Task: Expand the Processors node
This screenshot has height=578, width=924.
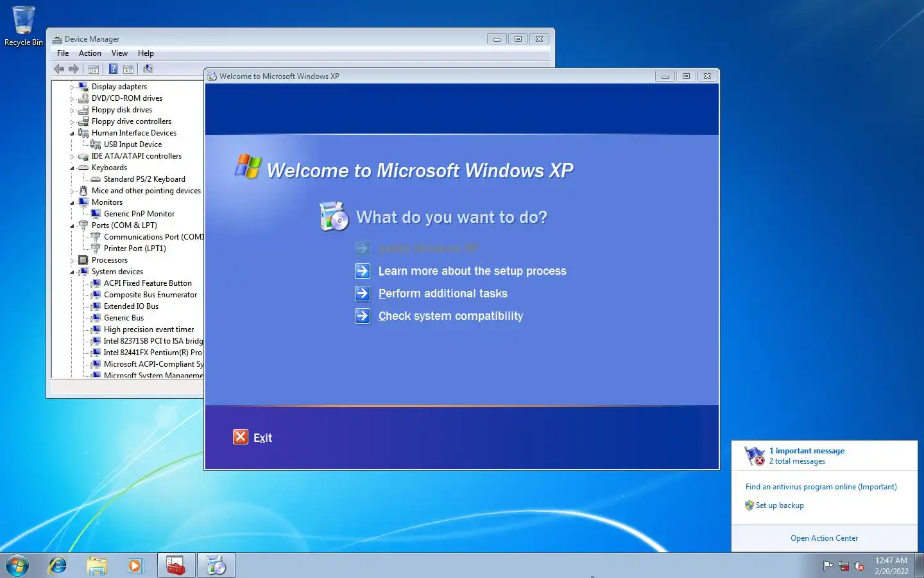Action: tap(72, 261)
